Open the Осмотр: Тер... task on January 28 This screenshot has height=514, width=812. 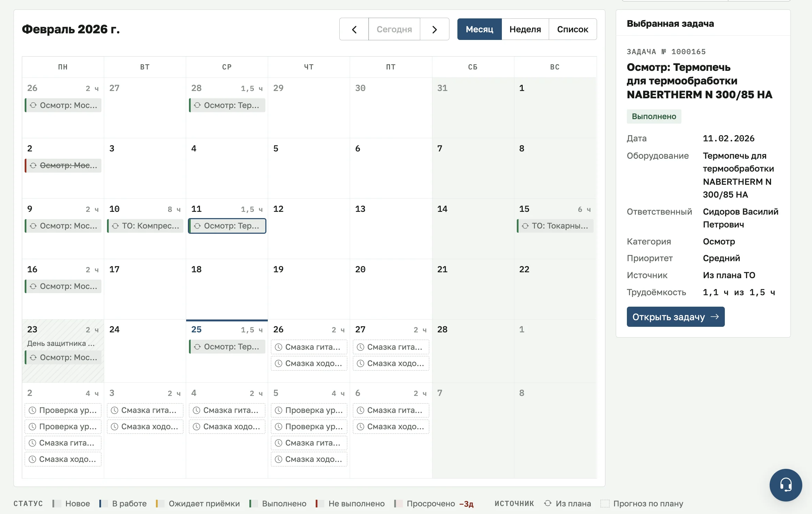coord(227,105)
